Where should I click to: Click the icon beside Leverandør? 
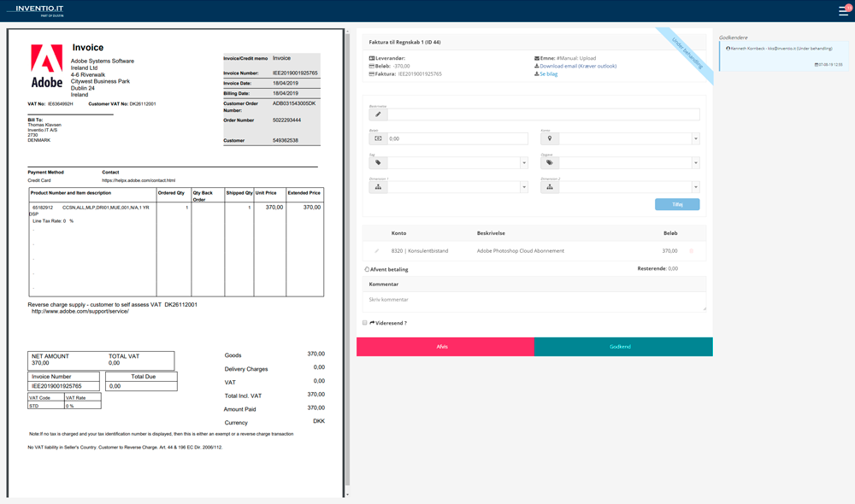[x=372, y=58]
